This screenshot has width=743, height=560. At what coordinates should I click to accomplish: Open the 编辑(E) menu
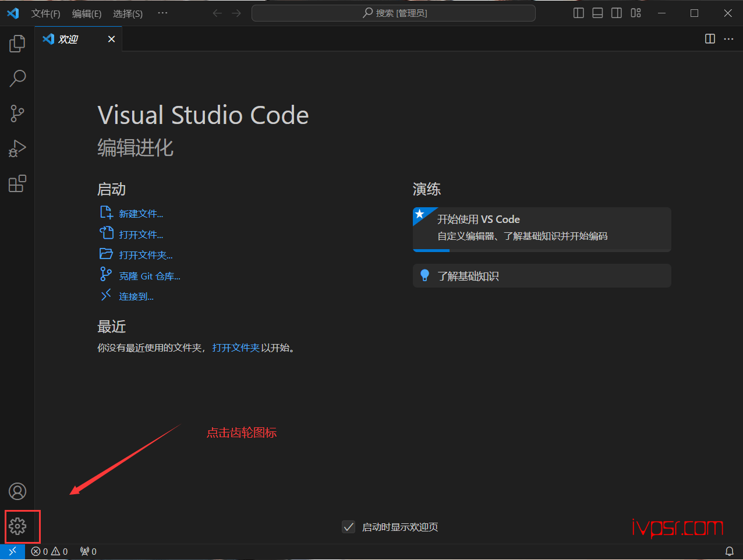87,13
